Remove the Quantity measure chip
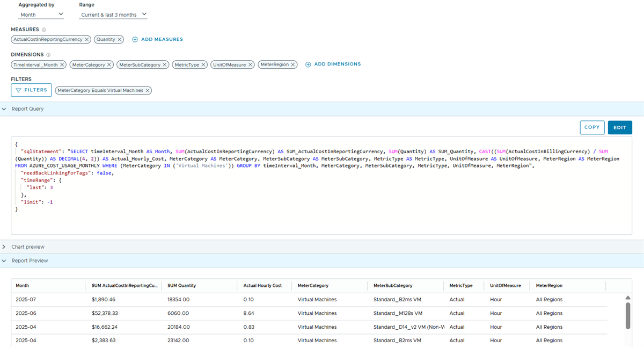This screenshot has height=347, width=644. click(120, 40)
